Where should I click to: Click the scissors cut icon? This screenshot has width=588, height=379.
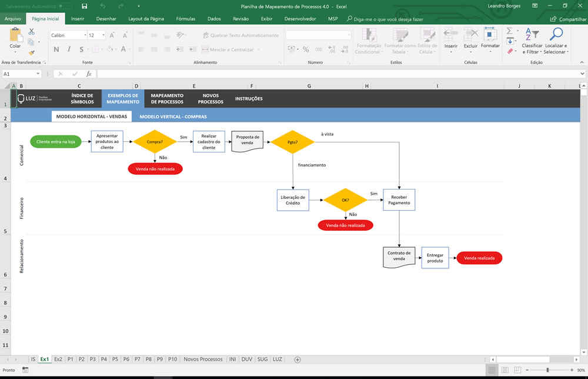[32, 32]
